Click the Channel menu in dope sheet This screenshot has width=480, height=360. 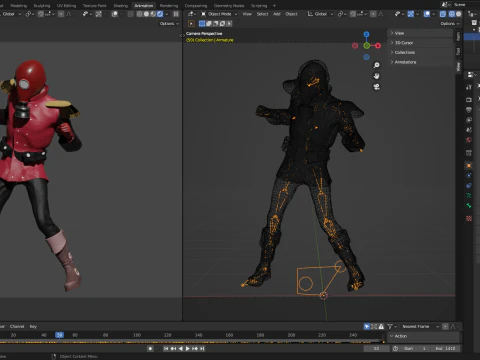17,326
